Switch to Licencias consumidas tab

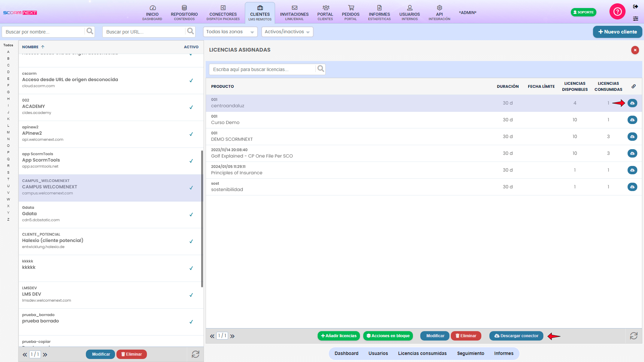pos(422,353)
